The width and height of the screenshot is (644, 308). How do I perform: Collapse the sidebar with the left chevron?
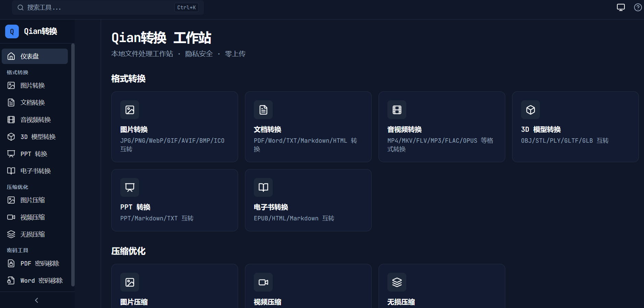[x=37, y=300]
